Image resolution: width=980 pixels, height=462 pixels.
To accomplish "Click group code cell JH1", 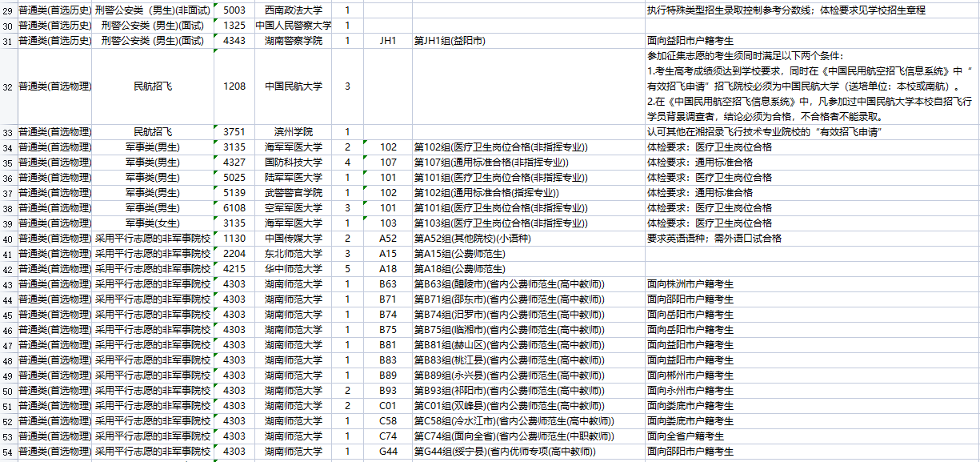I will (x=388, y=41).
